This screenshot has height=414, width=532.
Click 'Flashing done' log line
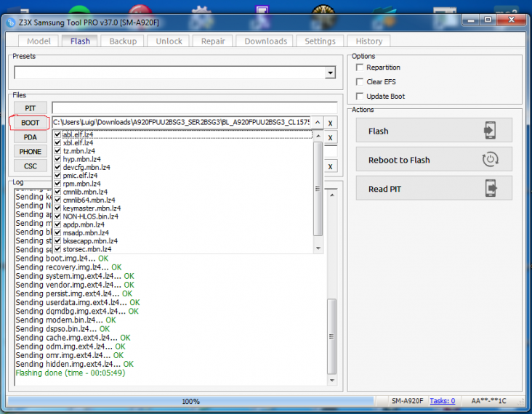[70, 373]
